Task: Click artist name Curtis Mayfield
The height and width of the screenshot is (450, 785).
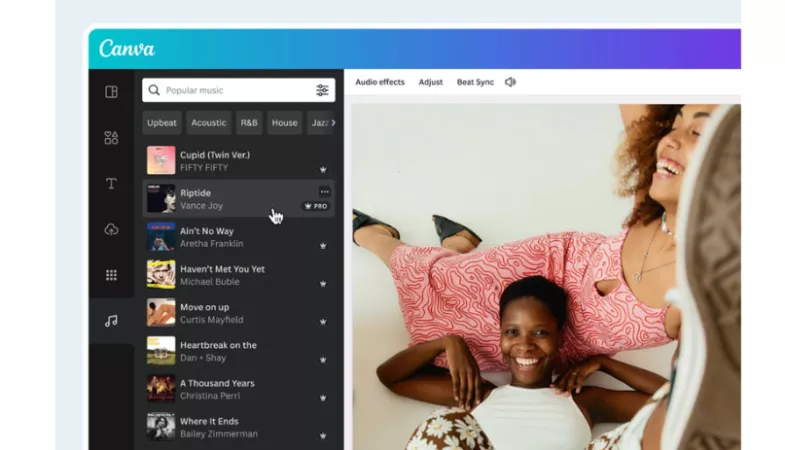Action: tap(211, 320)
